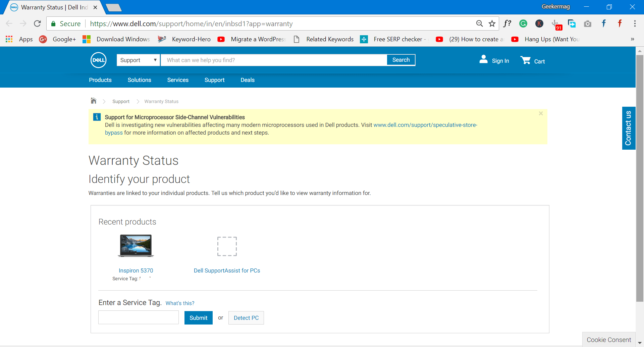The height and width of the screenshot is (347, 644).
Task: Open the Chrome overflow menu
Action: coord(635,23)
